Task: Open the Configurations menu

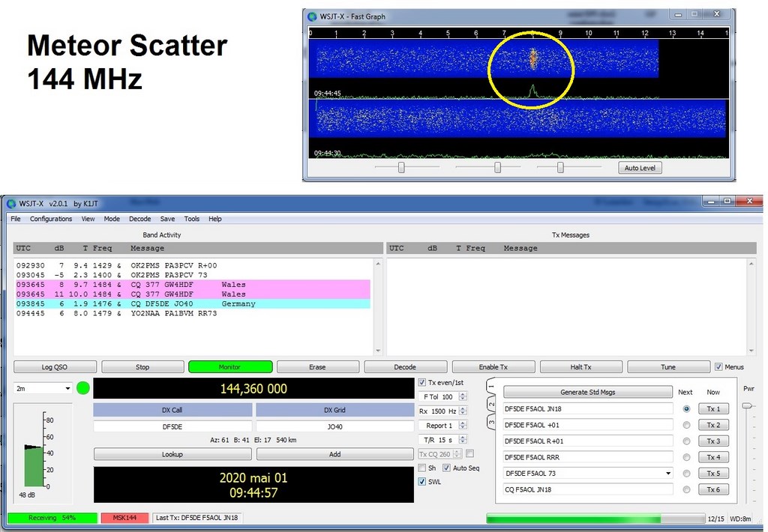Action: point(51,219)
